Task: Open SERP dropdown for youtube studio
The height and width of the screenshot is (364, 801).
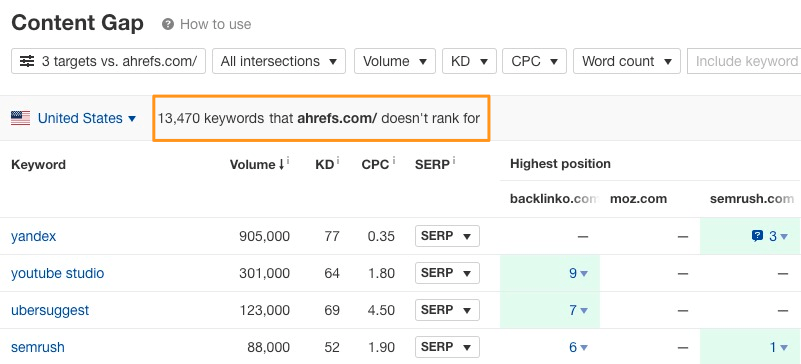Action: (447, 273)
